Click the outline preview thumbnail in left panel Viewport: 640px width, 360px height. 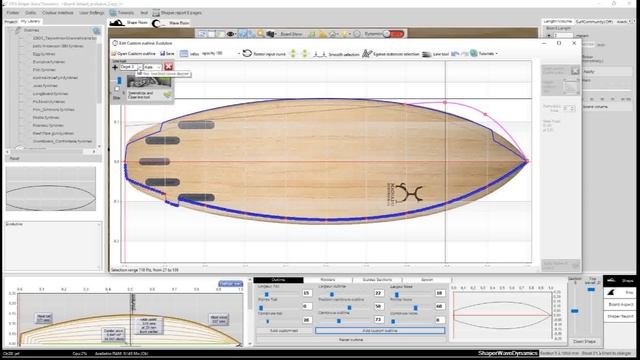point(51,189)
